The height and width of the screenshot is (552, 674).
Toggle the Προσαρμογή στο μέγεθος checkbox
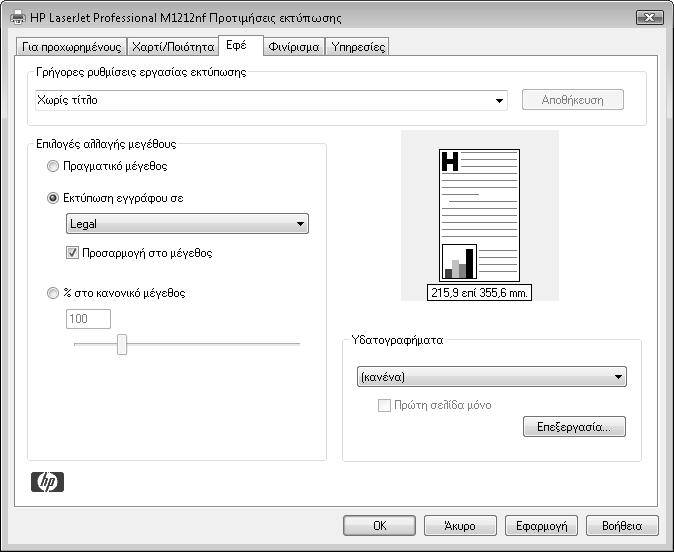(72, 252)
